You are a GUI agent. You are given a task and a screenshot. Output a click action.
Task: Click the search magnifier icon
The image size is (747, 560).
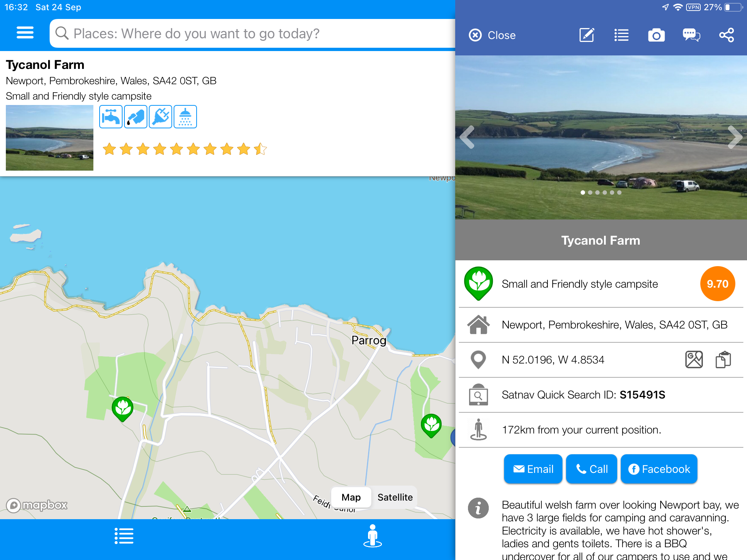tap(62, 33)
